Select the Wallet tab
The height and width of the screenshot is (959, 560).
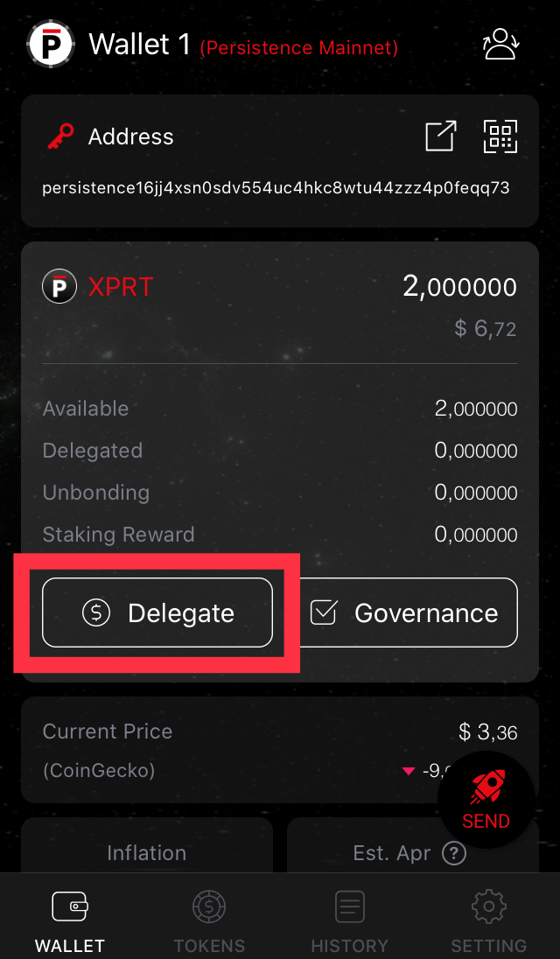tap(70, 921)
